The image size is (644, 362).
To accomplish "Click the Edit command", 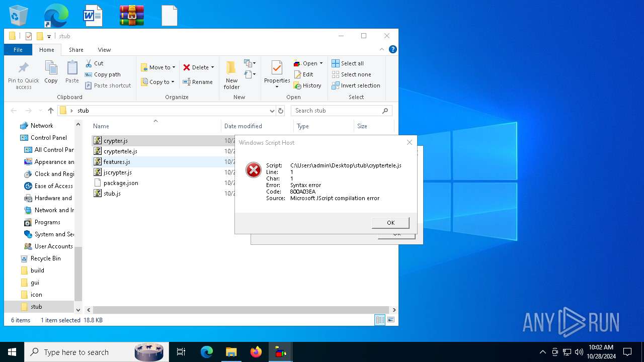I will tap(303, 74).
